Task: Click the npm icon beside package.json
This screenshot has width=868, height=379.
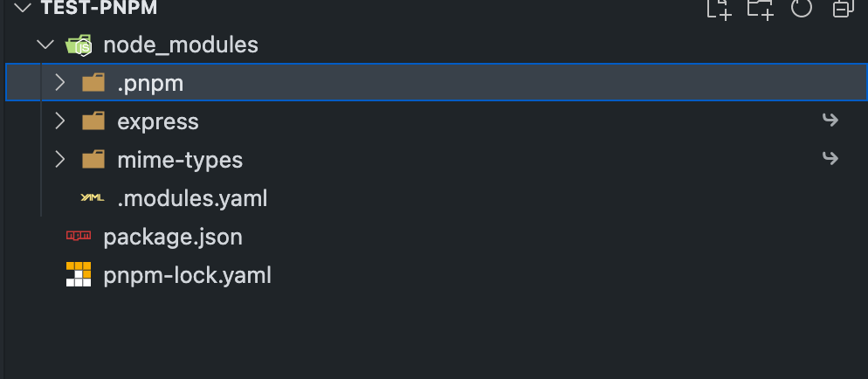Action: 79,237
